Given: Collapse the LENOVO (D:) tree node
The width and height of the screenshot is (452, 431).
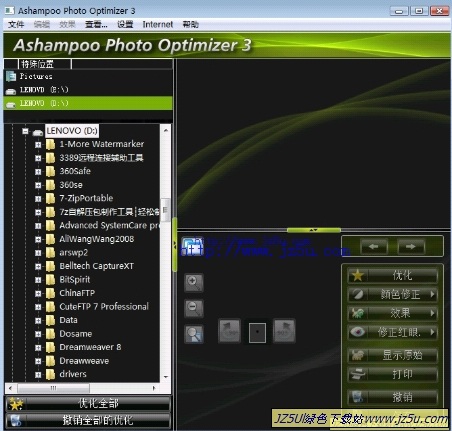Looking at the screenshot, I should point(25,131).
